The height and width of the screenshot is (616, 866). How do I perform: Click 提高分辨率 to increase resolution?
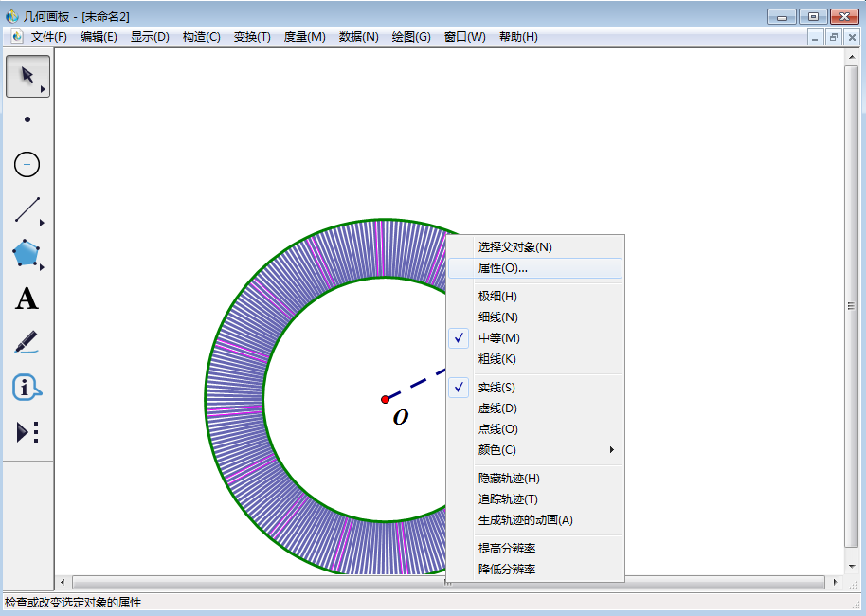pos(507,549)
